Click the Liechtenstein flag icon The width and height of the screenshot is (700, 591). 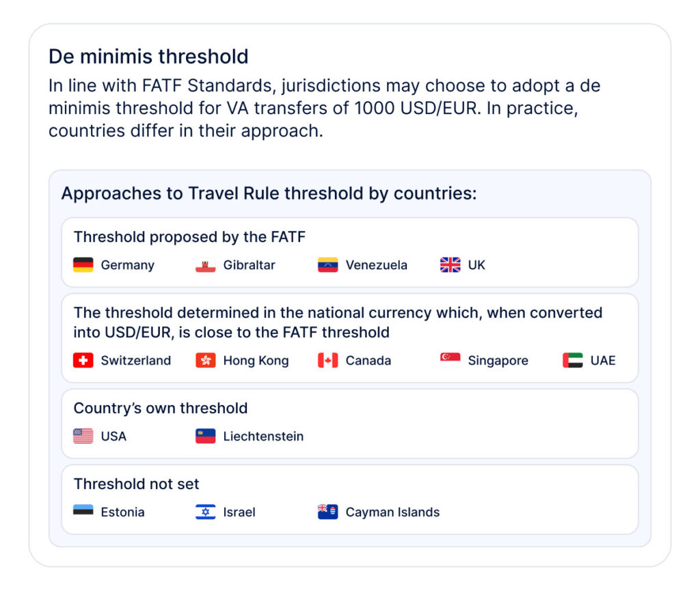click(205, 436)
